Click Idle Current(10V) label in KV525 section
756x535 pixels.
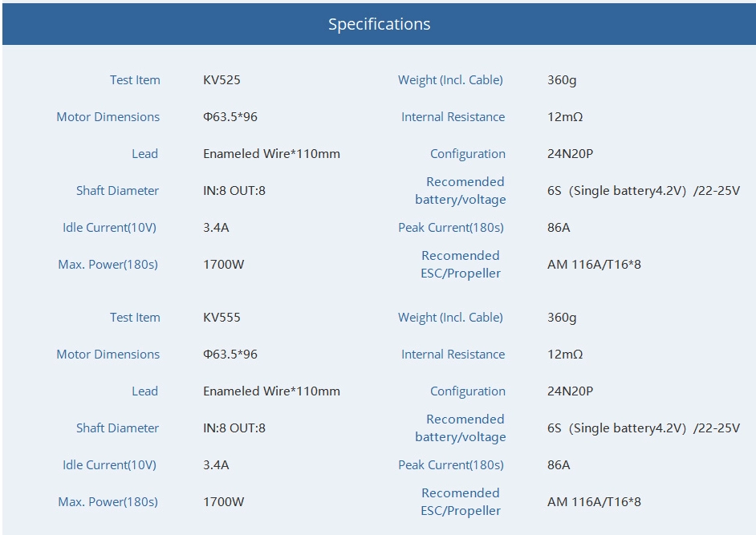coord(109,228)
